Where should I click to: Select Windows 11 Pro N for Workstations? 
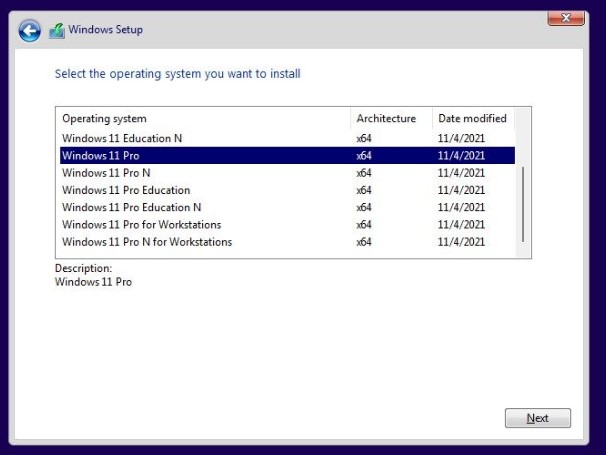288,242
